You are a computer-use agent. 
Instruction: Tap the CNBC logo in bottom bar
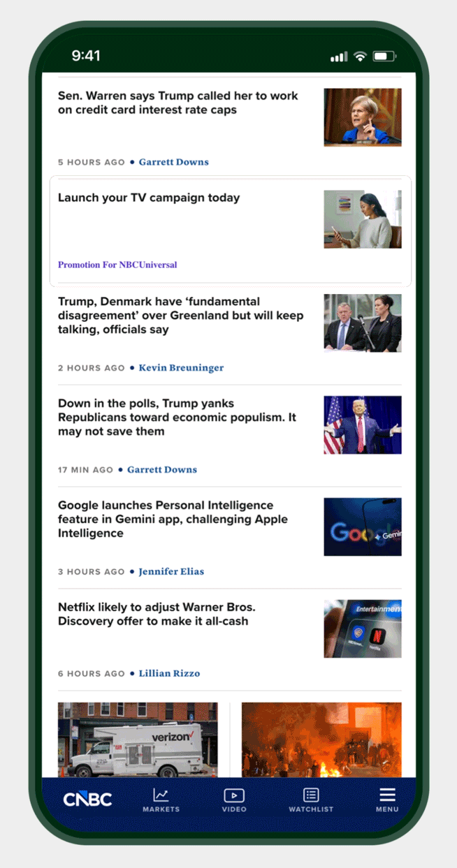[87, 800]
